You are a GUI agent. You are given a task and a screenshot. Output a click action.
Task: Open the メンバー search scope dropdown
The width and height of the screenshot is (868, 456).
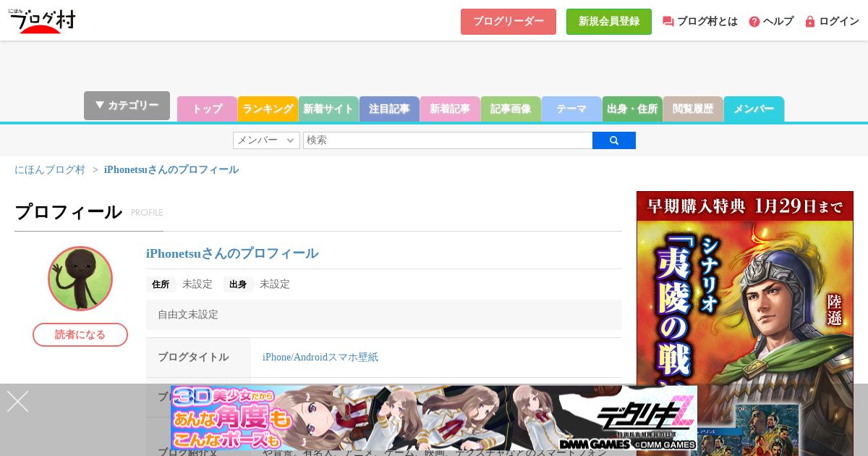coord(266,140)
